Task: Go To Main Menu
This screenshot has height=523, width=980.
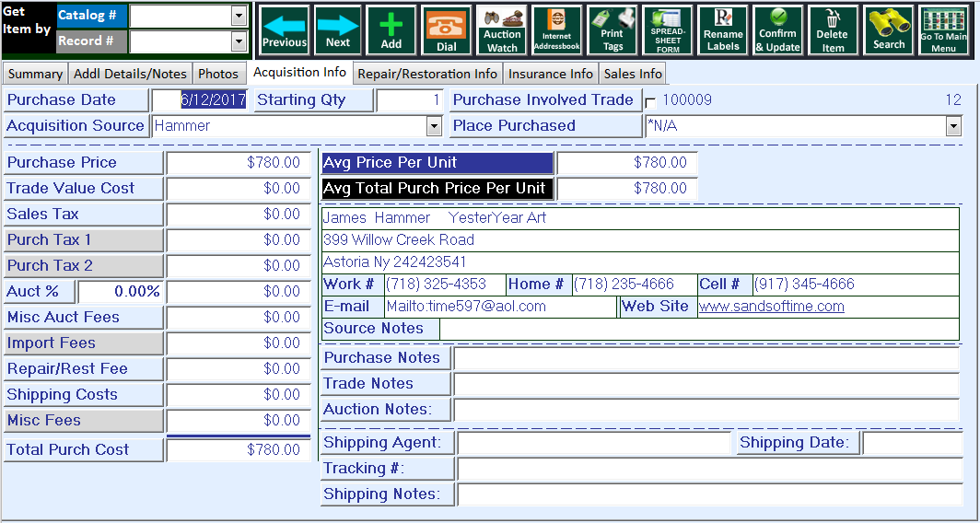Action: (x=943, y=30)
